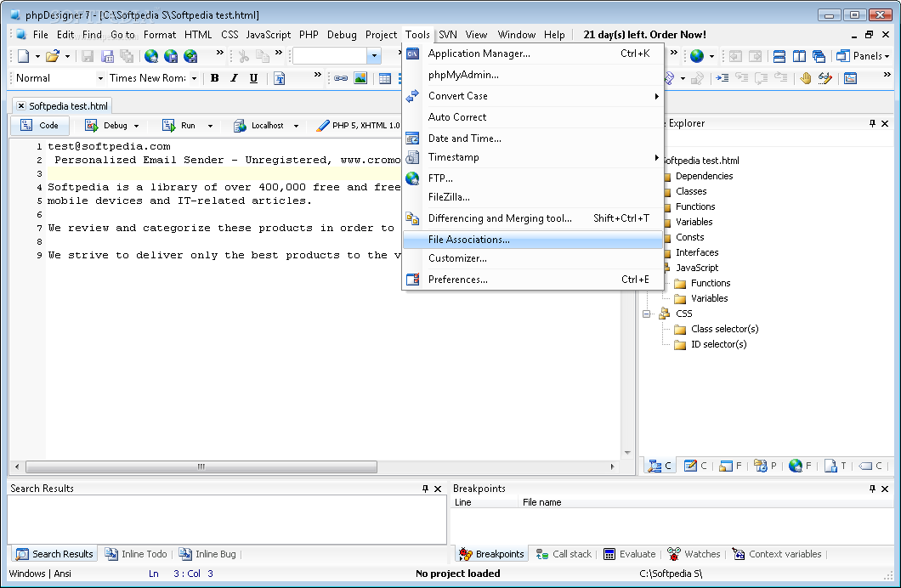Image resolution: width=901 pixels, height=588 pixels.
Task: Click the Open folder icon
Action: [53, 56]
